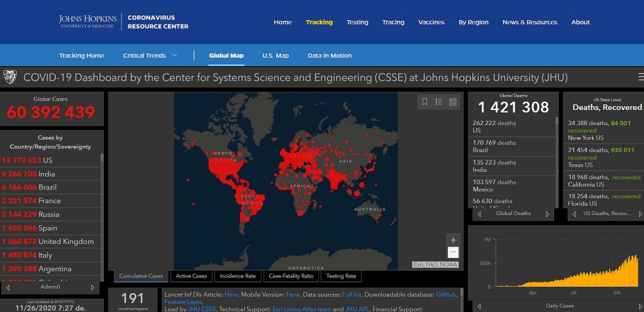Select US in cases list
The height and width of the screenshot is (312, 644).
[x=50, y=160]
